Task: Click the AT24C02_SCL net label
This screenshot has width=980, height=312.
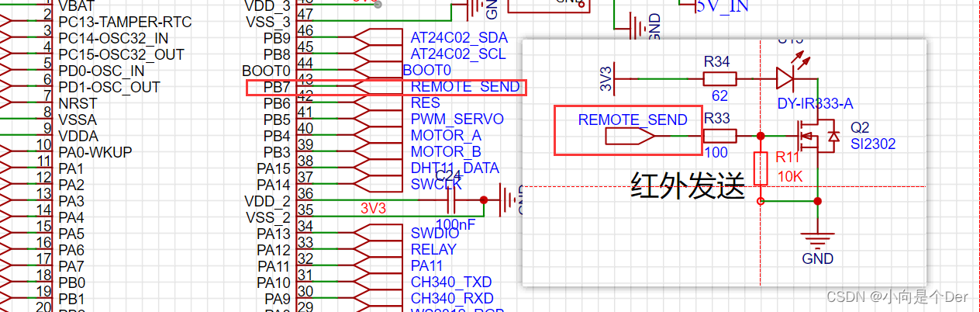Action: click(457, 54)
